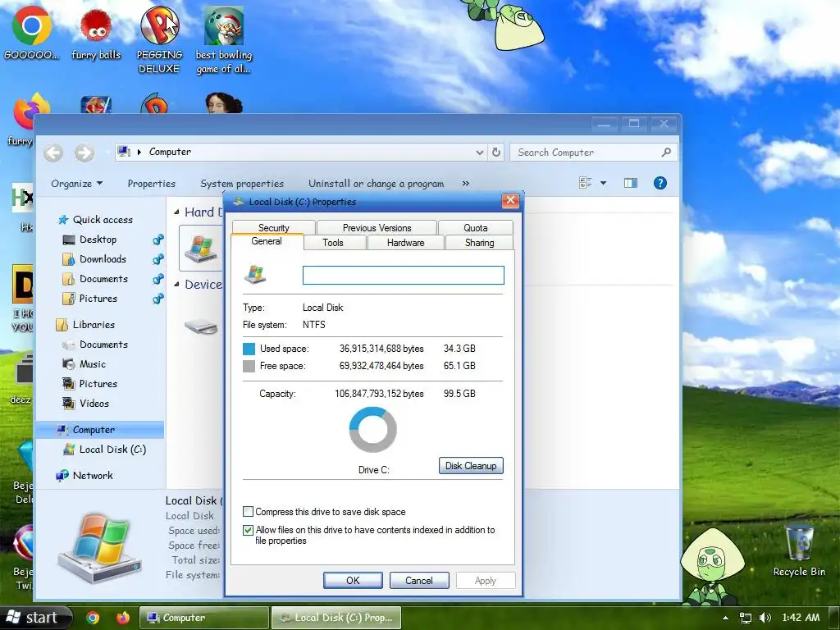Select Pictures under Quick access
Image resolution: width=840 pixels, height=630 pixels.
pyautogui.click(x=98, y=299)
